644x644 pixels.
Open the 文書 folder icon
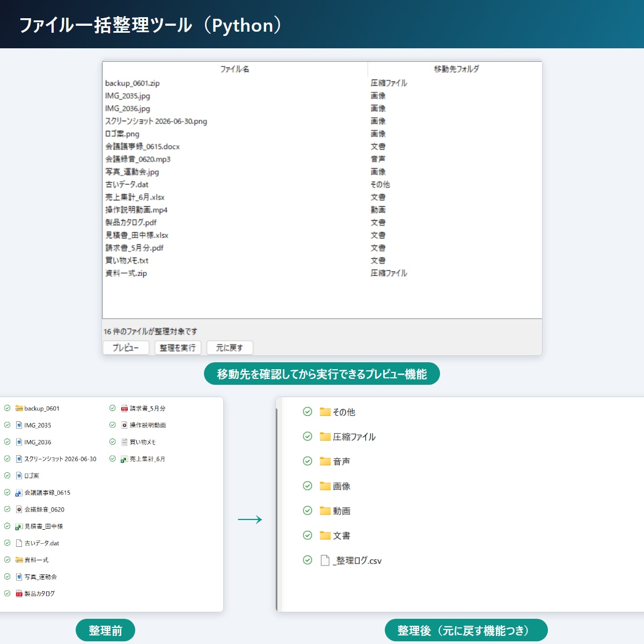[x=325, y=535]
